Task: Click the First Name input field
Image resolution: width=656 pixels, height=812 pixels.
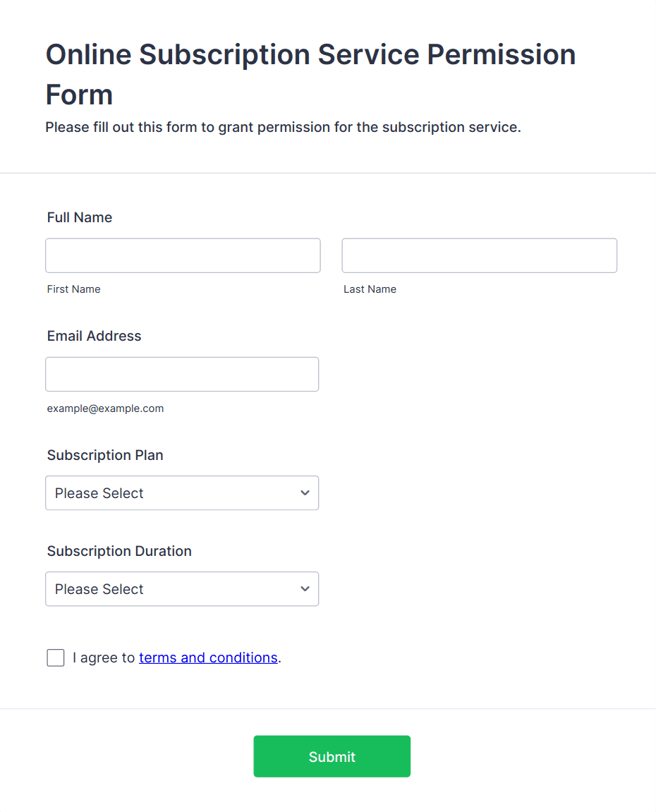Action: click(183, 255)
